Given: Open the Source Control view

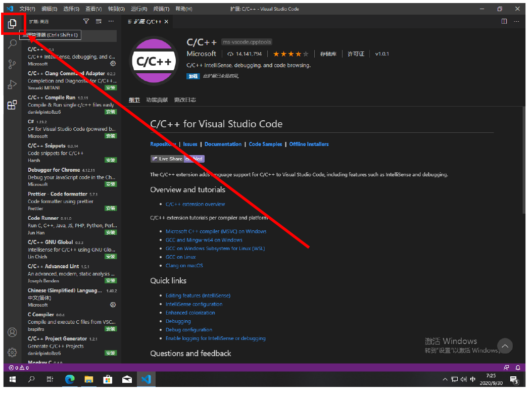Looking at the screenshot, I should point(12,64).
